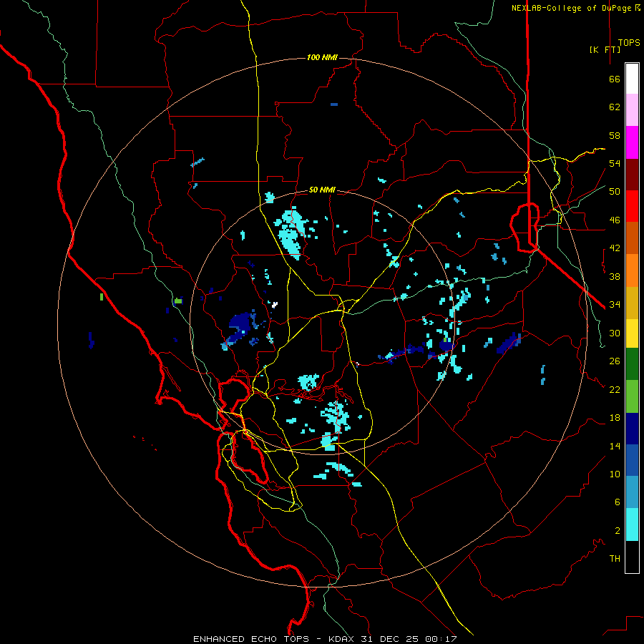Click the TH threshold label
644x644 pixels.
coord(615,559)
